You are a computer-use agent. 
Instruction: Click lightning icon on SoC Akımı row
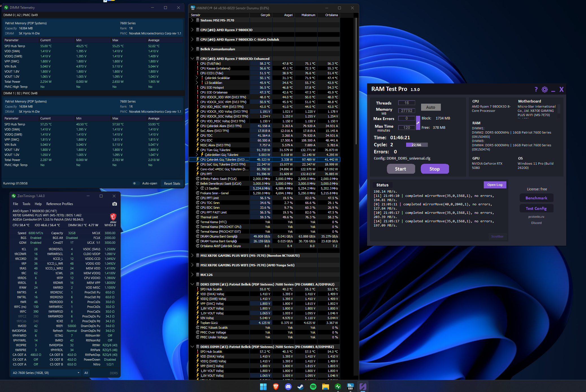pos(198,131)
